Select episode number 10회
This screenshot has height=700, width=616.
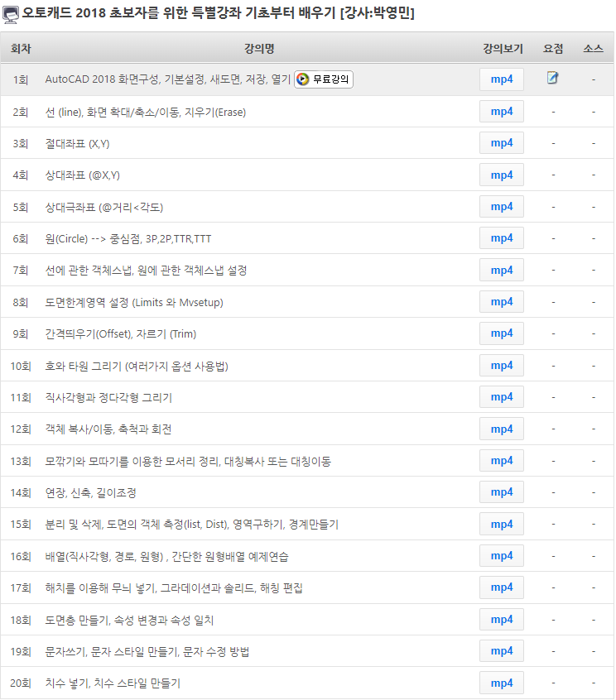pyautogui.click(x=21, y=366)
